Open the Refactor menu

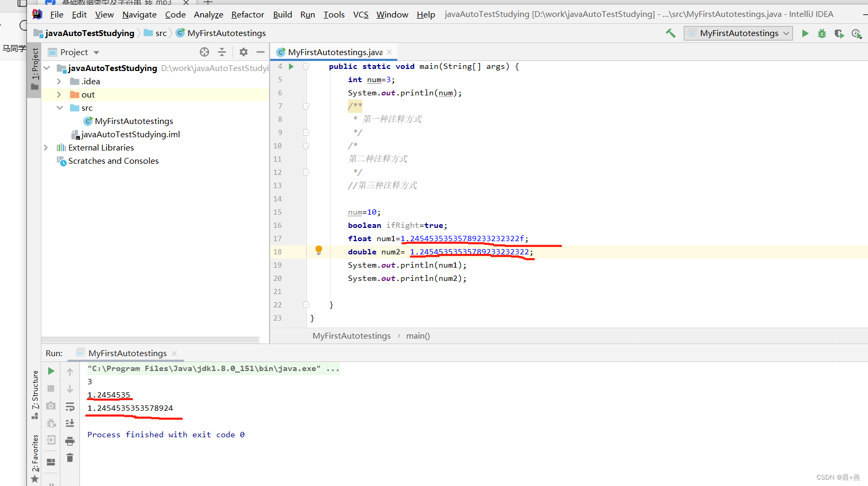(x=247, y=15)
